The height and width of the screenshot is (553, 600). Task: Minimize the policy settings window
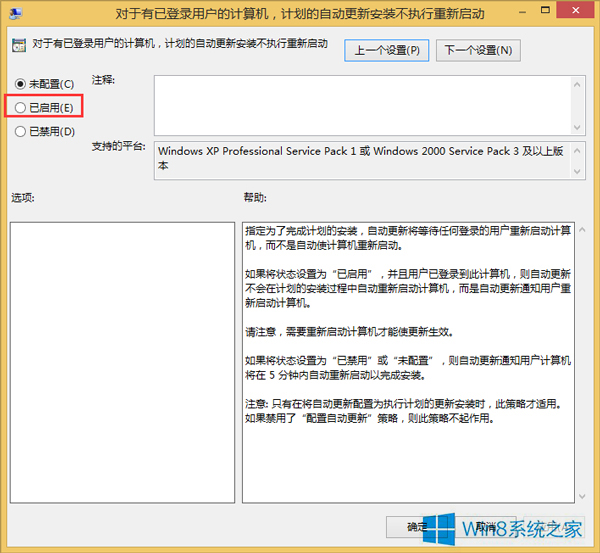click(x=522, y=11)
